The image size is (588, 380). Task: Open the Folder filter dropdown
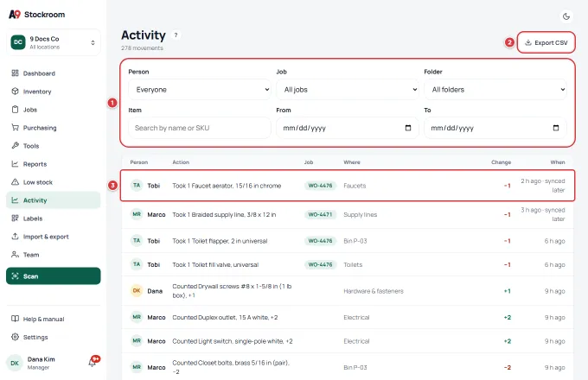tap(495, 90)
